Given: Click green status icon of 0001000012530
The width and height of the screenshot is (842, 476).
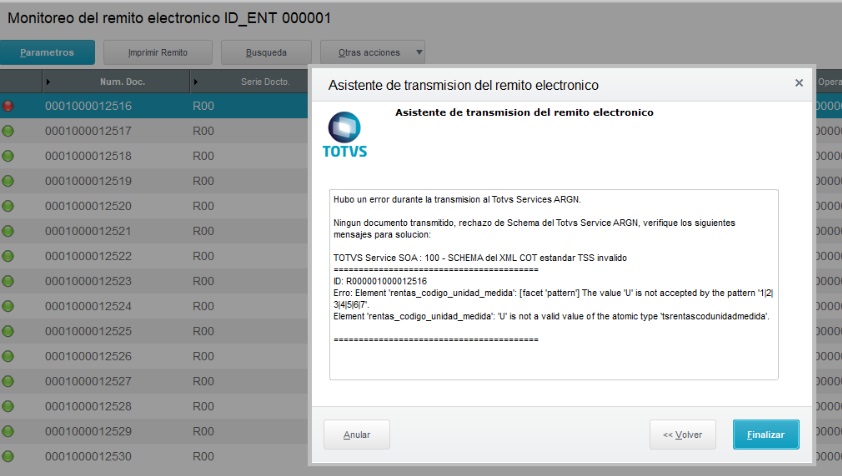Looking at the screenshot, I should [8, 456].
